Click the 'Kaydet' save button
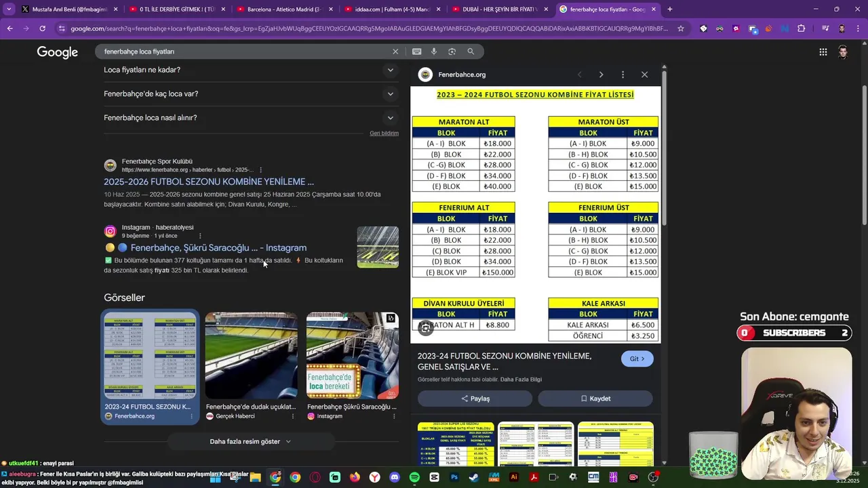868x488 pixels. pos(595,399)
